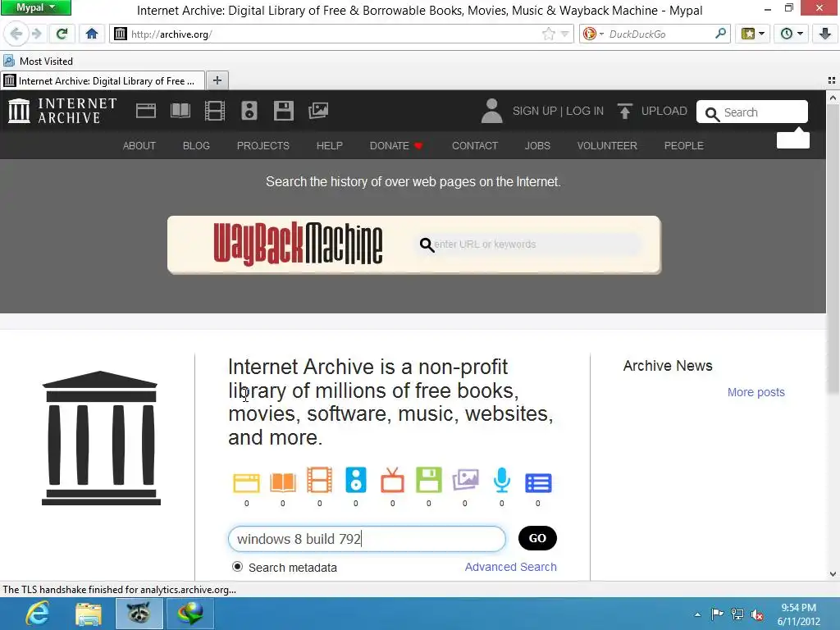Screen dimensions: 840x630
Task: Click the black GO search button
Action: [x=537, y=538]
